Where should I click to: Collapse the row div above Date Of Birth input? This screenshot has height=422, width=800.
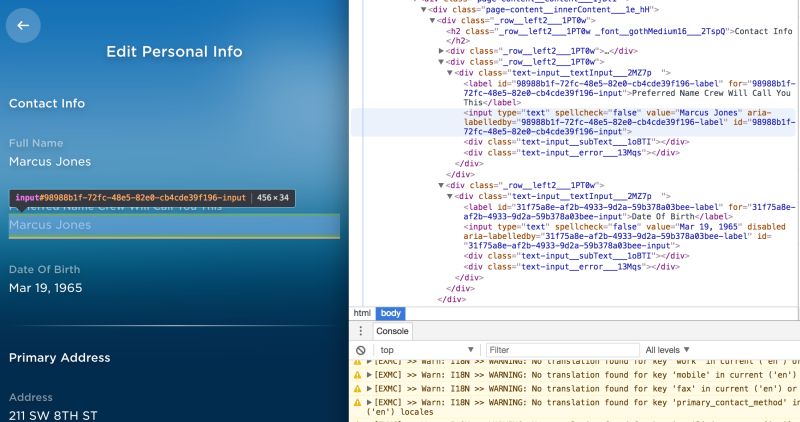tap(441, 185)
